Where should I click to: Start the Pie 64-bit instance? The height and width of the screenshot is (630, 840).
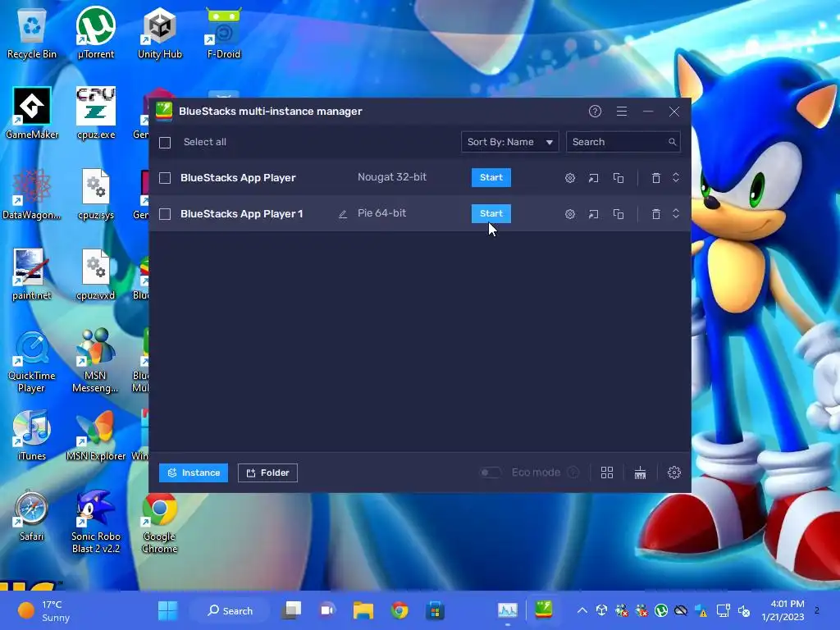[x=491, y=213]
